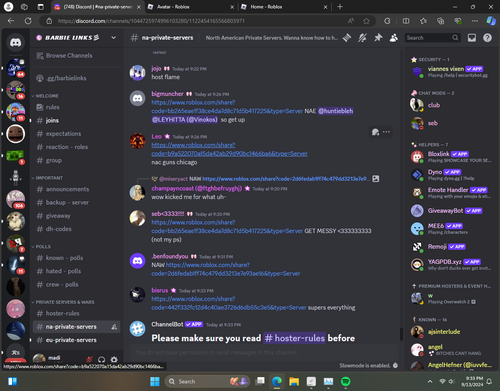
Task: Open the reaction - roles channel
Action: pyautogui.click(x=67, y=147)
